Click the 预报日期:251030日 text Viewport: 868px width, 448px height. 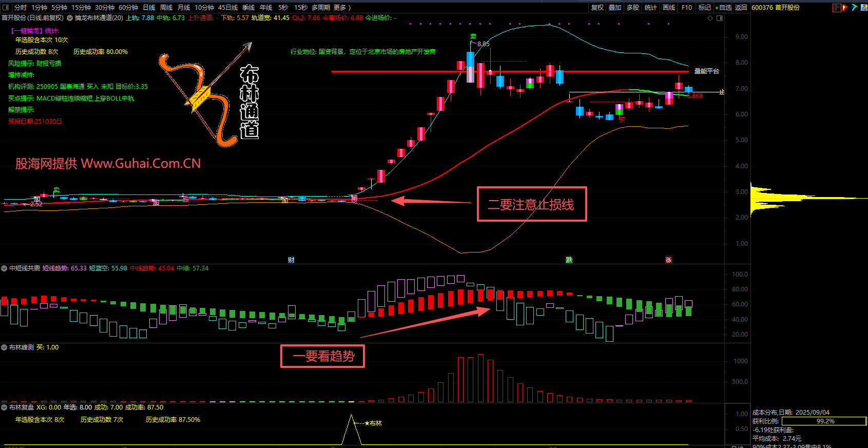[35, 122]
